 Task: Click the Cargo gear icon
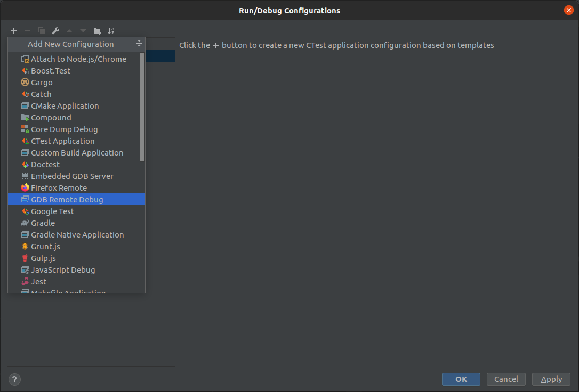[25, 82]
